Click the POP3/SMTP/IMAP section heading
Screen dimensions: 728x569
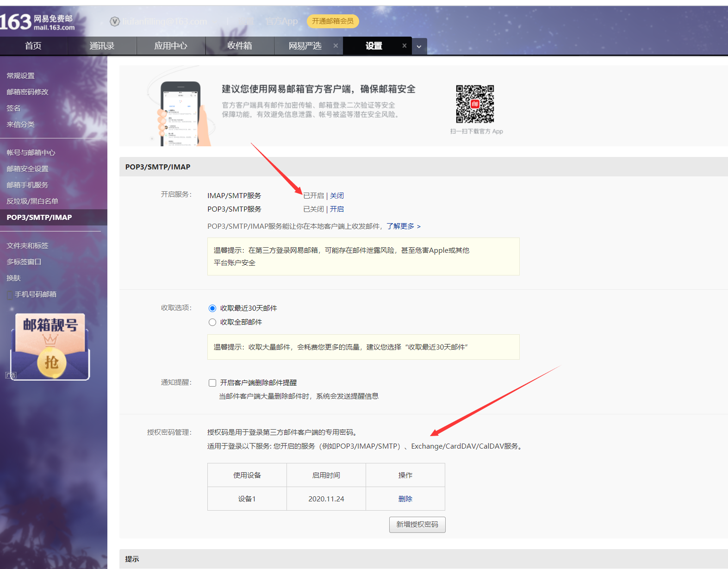coord(158,167)
